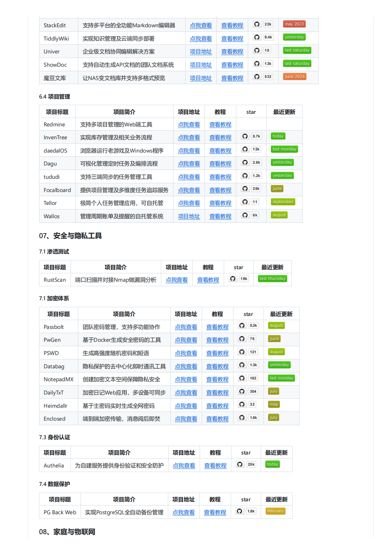Open the 查看教程 link for ShowDoc
Screen dimensions: 392x554
coord(232,65)
